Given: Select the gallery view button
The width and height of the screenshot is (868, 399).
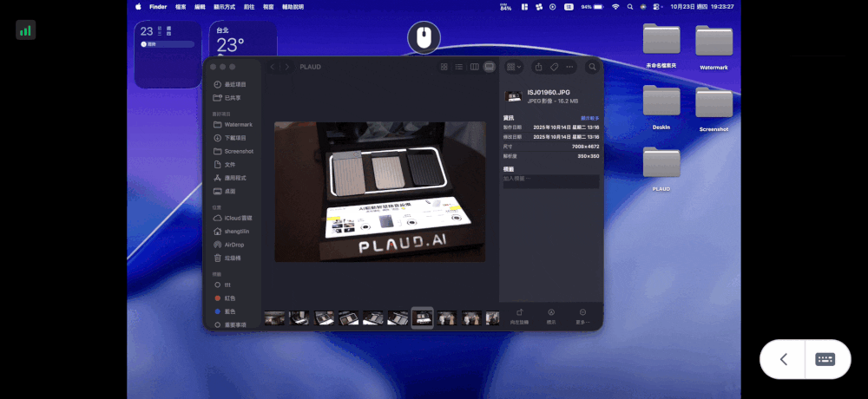Looking at the screenshot, I should coord(489,67).
